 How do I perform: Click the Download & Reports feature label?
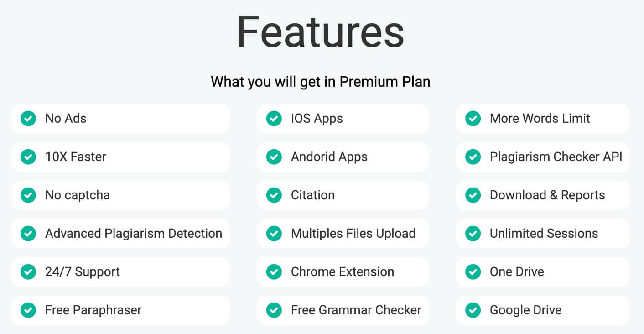tap(547, 195)
